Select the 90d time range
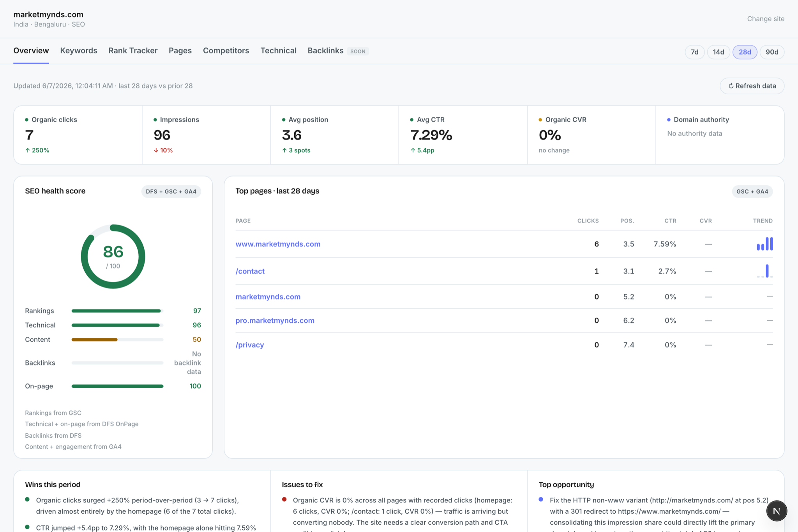This screenshot has height=532, width=798. click(x=772, y=52)
